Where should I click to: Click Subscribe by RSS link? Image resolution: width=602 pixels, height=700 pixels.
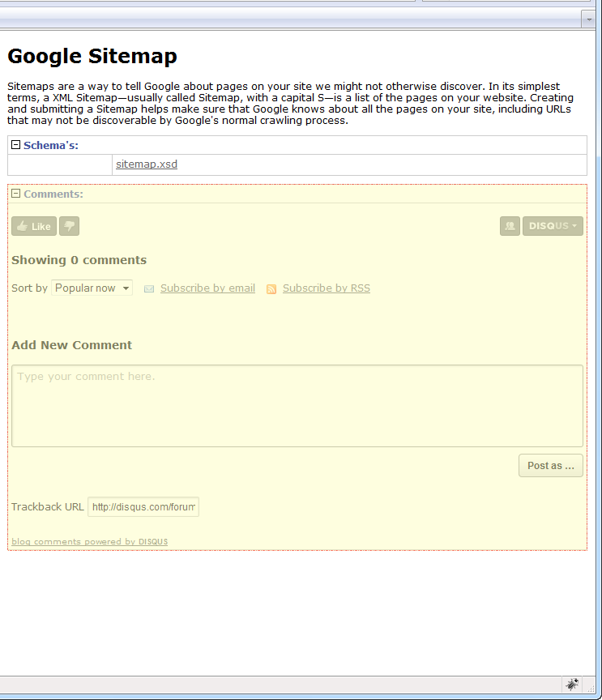click(327, 288)
